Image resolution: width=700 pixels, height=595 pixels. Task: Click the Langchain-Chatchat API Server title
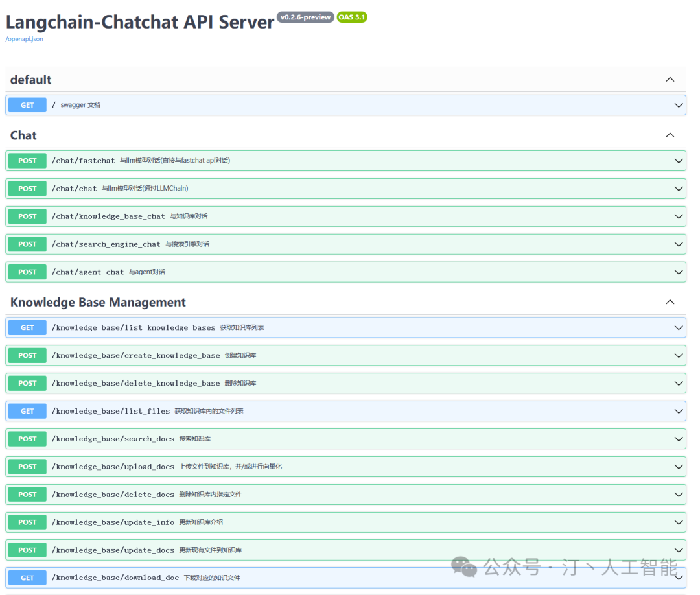140,22
